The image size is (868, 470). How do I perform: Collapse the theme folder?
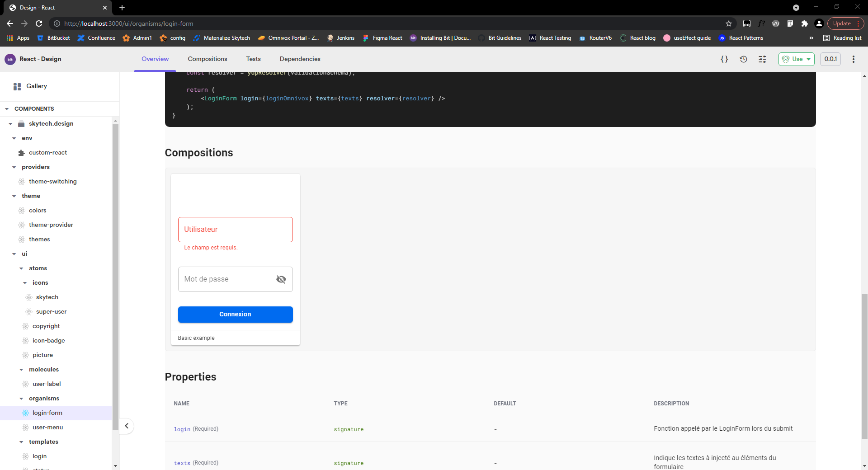[x=14, y=196]
